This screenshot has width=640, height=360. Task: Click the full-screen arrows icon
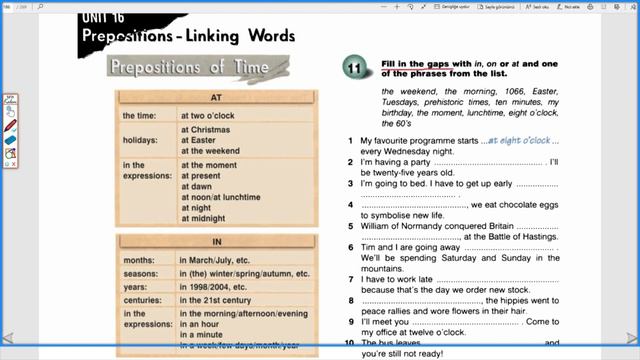(423, 7)
